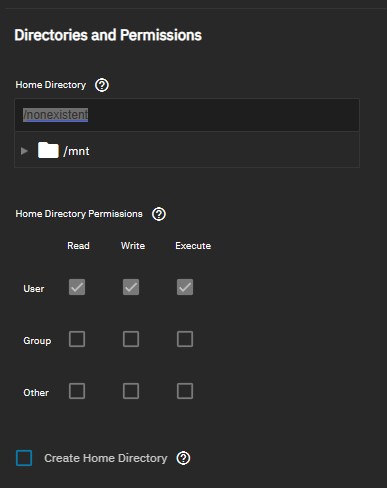Enable the Other Read permission checkbox
The height and width of the screenshot is (488, 387).
pyautogui.click(x=77, y=391)
